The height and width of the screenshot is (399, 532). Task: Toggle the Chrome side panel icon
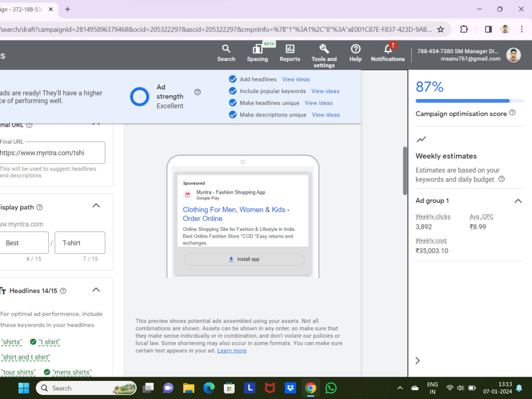(x=488, y=29)
